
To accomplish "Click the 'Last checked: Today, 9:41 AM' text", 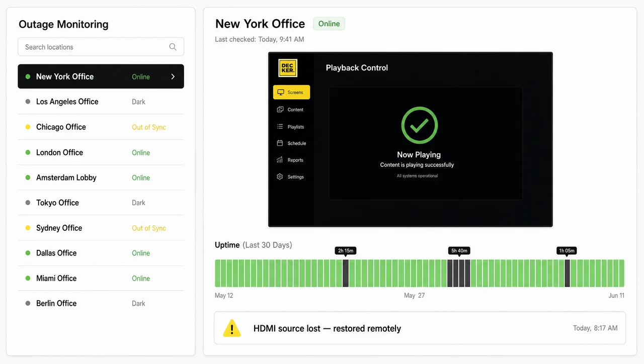I will [260, 39].
